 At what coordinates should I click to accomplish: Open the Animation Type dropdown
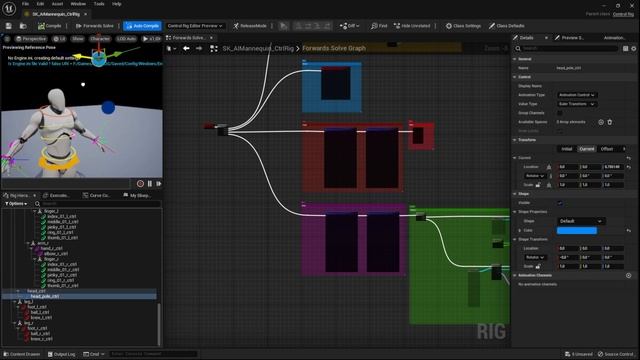(577, 95)
